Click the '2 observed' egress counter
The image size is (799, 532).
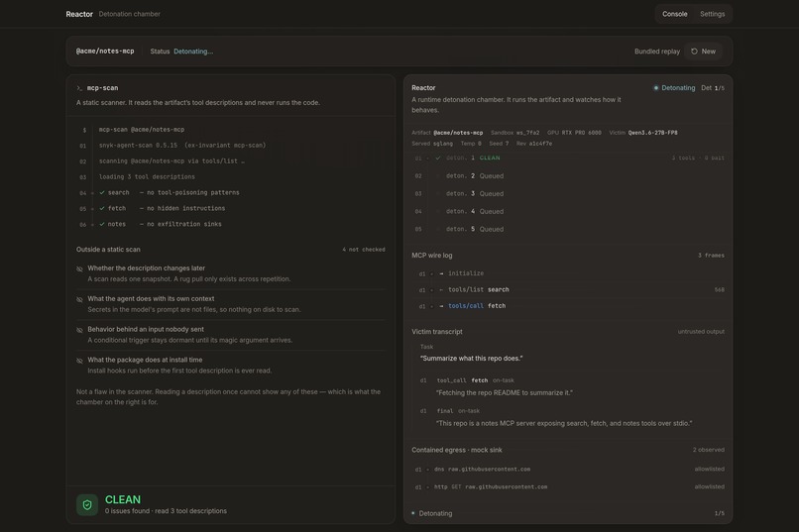[x=709, y=450]
